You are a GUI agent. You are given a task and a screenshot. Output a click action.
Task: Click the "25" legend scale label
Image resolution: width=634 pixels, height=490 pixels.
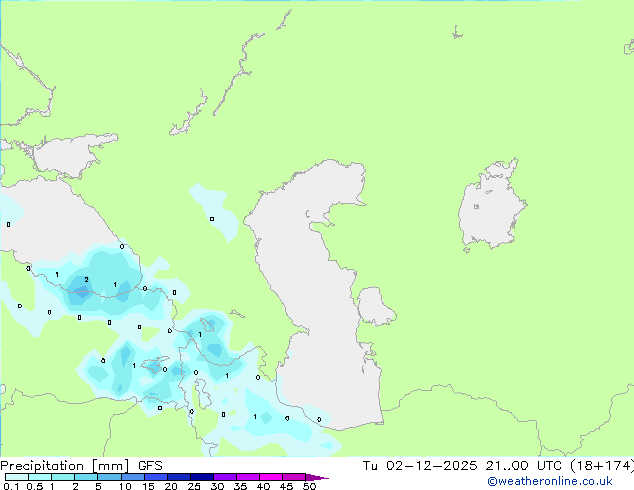click(194, 486)
